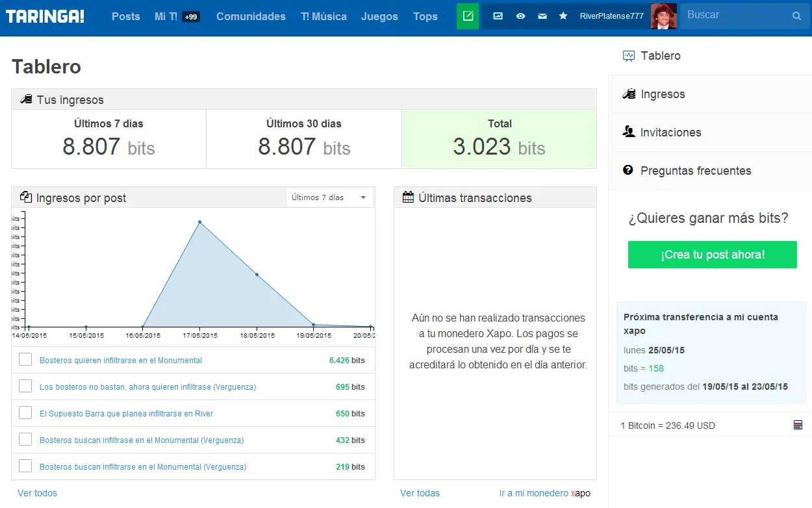
Task: Click the eye icon in top bar
Action: [520, 16]
